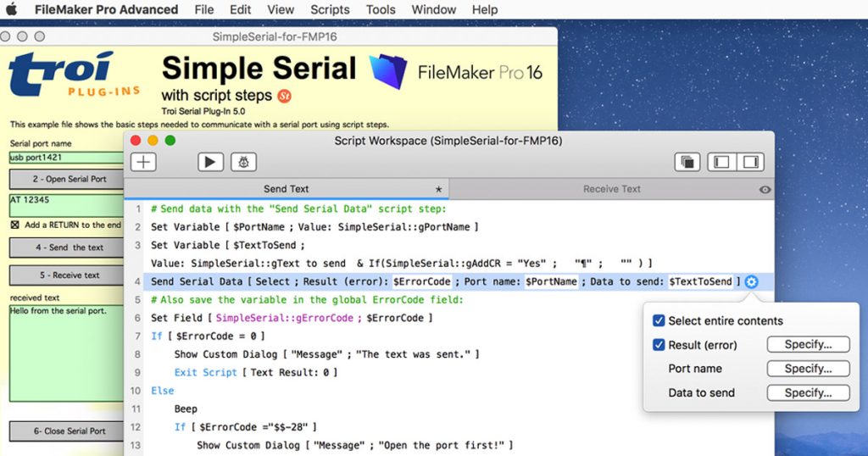Select the If $ErrorCode = 0 step

[x=209, y=336]
